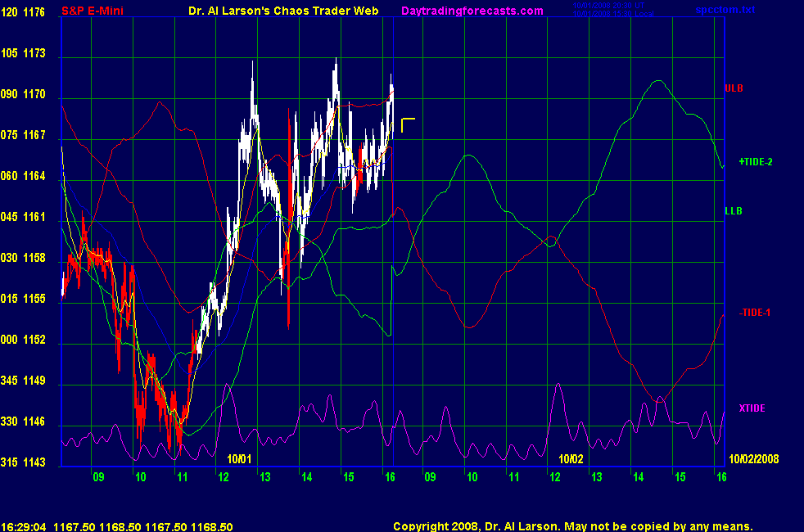Click the yellow 10/01 session date label
The height and width of the screenshot is (532, 804).
point(239,458)
